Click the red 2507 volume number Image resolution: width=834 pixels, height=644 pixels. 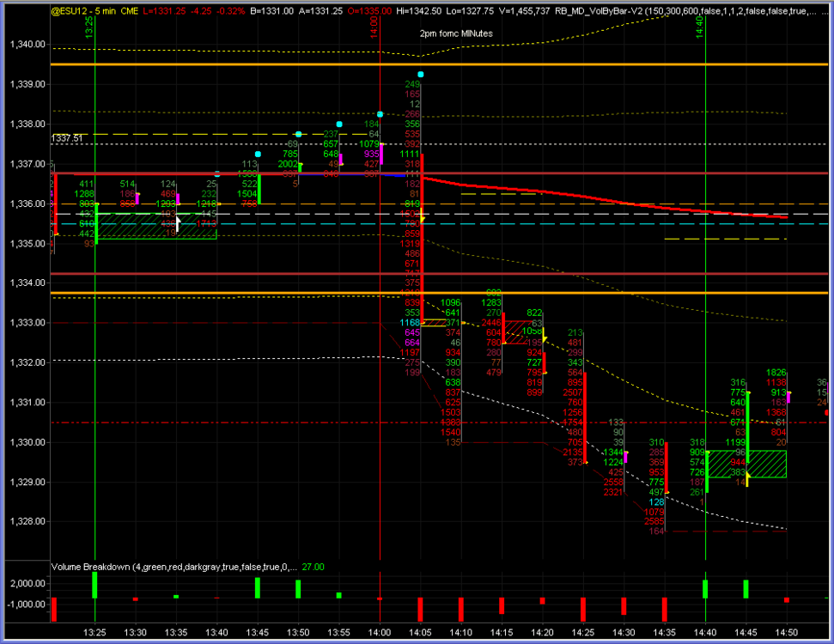click(572, 392)
